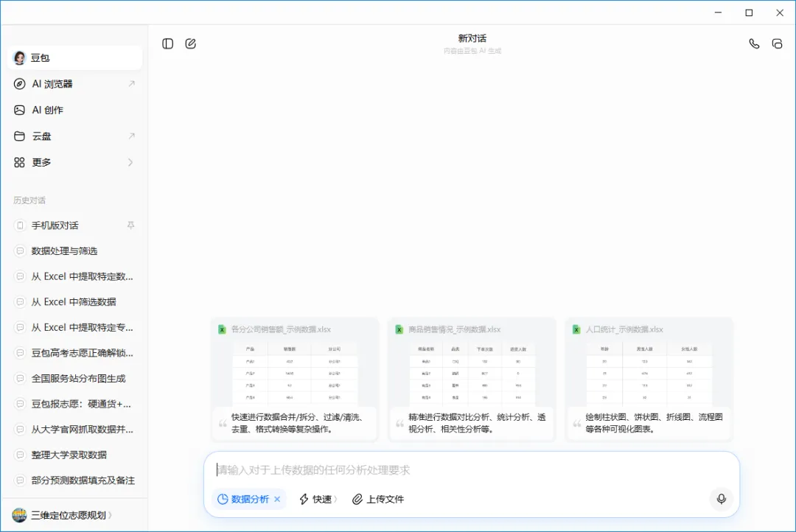This screenshot has width=796, height=532.
Task: Click the lightning icon of 快速 mode
Action: pos(304,499)
